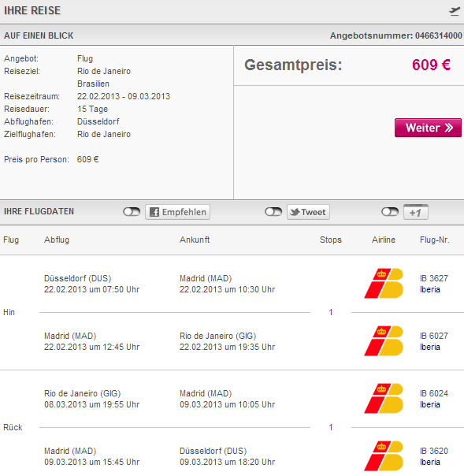
Task: Click the Weiter button
Action: (428, 128)
